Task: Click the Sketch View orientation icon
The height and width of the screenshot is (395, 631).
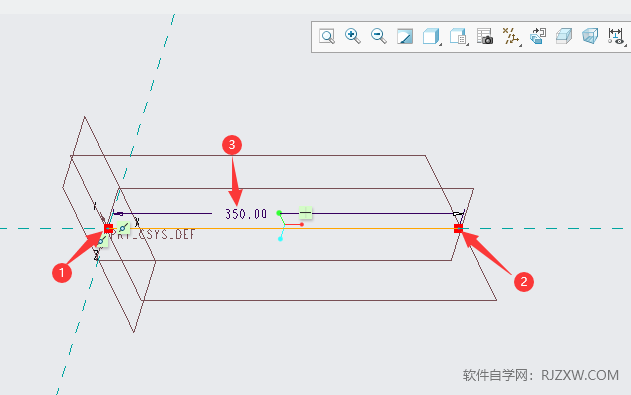Action: click(538, 36)
